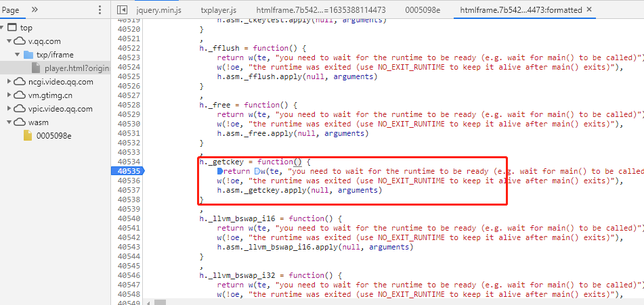Click h.asm._llvm_bswap_i16.apply code text
This screenshot has height=305, width=644.
316,247
